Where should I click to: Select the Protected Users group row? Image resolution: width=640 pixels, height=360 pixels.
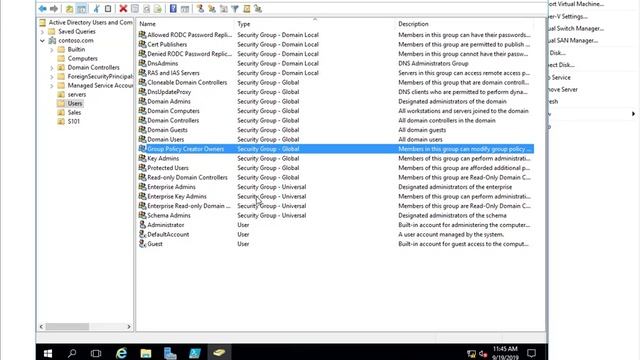coord(336,168)
